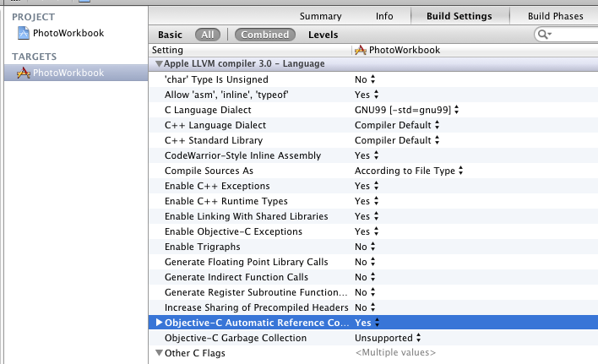Change 'char' Type Is Unsigned value
Image resolution: width=598 pixels, height=364 pixels.
point(365,79)
